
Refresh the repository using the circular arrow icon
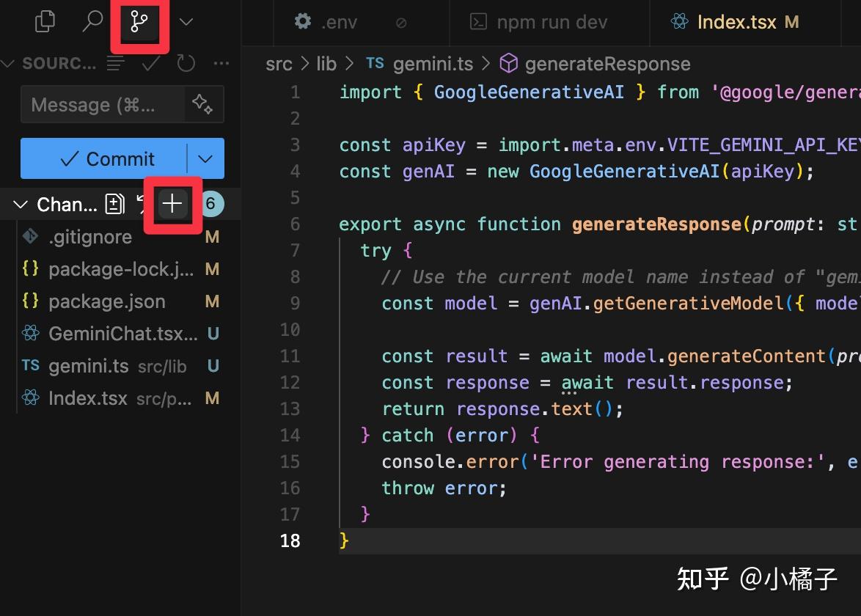[186, 63]
